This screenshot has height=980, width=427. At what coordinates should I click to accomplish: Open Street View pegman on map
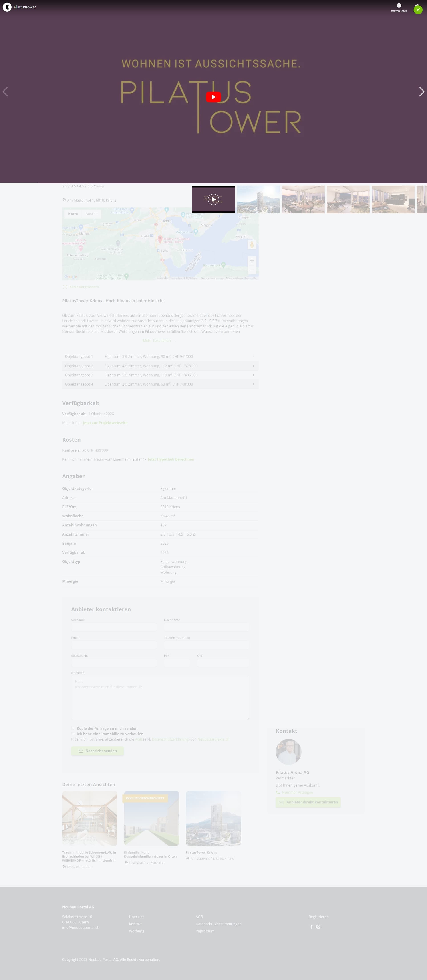point(252,245)
